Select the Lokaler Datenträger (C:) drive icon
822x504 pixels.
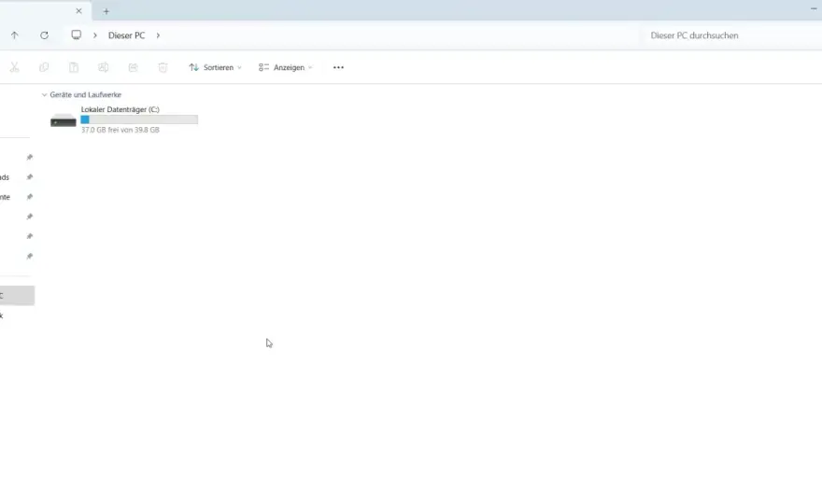pos(64,120)
